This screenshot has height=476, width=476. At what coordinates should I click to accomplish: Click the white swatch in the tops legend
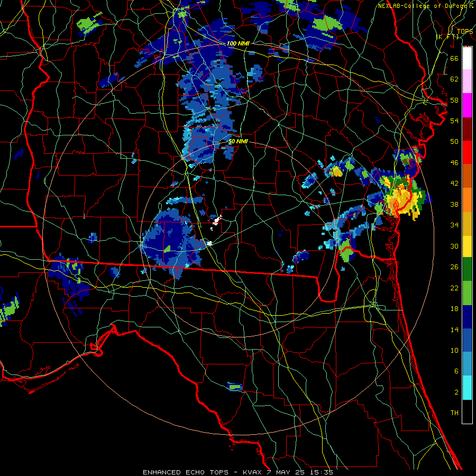467,58
